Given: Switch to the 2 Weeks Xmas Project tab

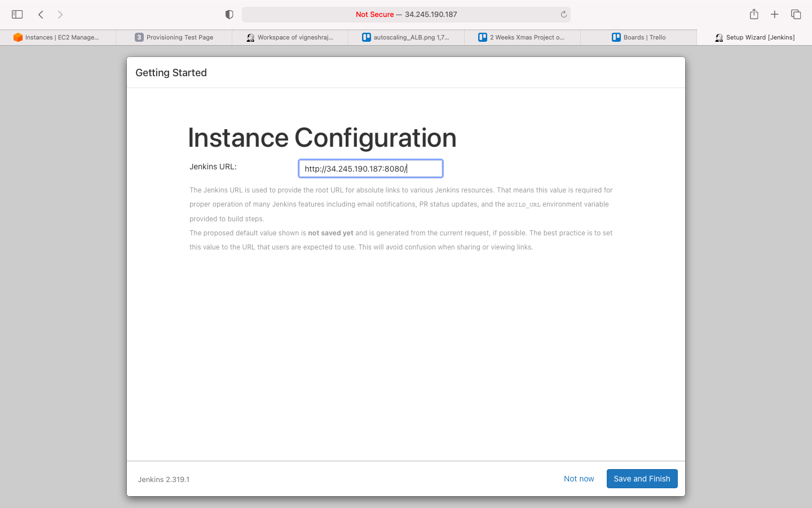Looking at the screenshot, I should (x=523, y=37).
